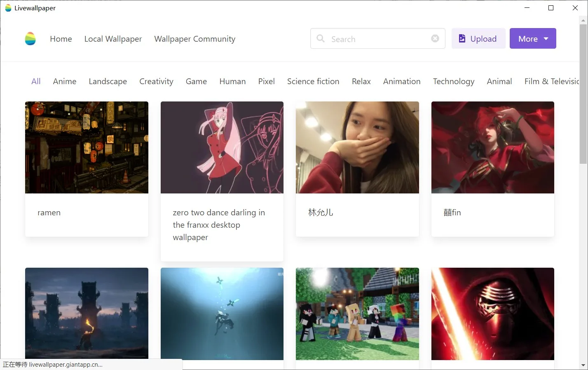Image resolution: width=588 pixels, height=370 pixels.
Task: Click the upload file icon
Action: (x=462, y=38)
